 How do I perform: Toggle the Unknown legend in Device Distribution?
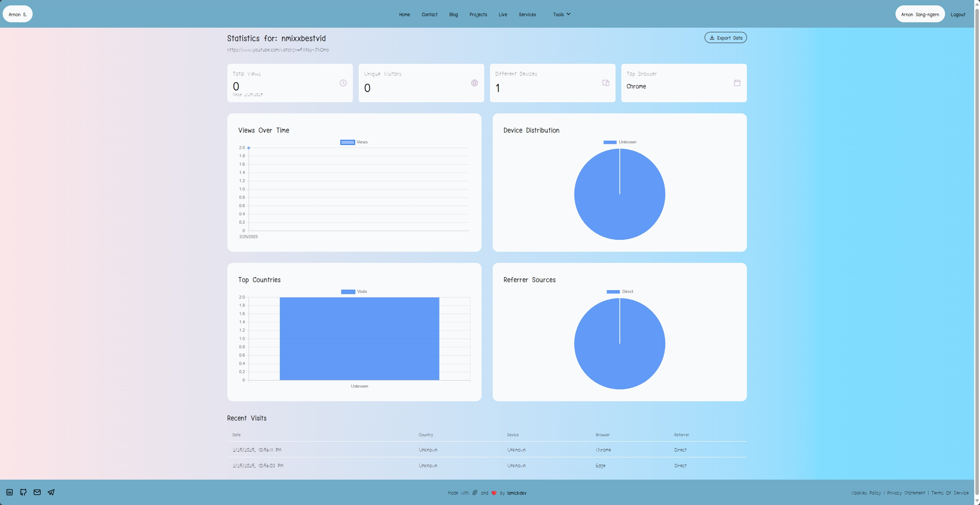620,142
